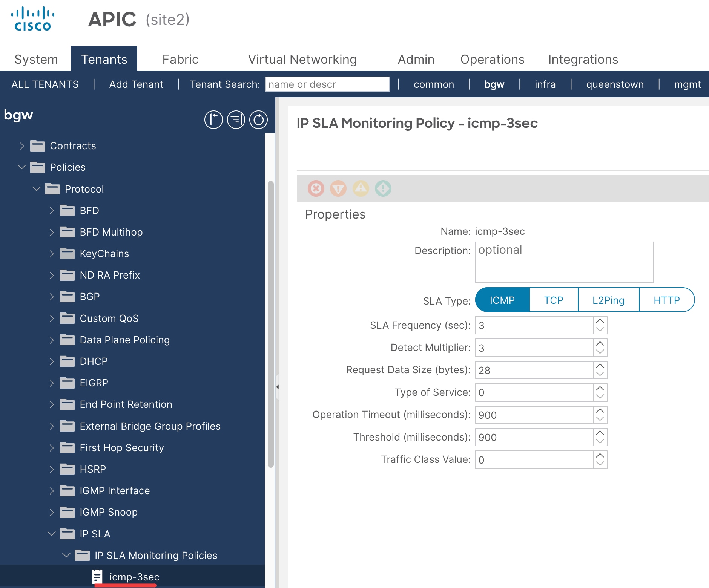Expand the BFD Multihop node

[x=52, y=232]
